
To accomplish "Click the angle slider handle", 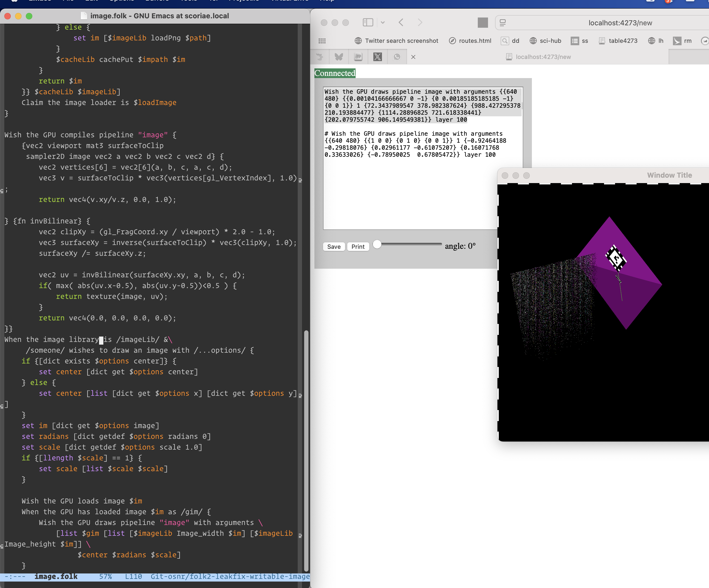I will (377, 244).
